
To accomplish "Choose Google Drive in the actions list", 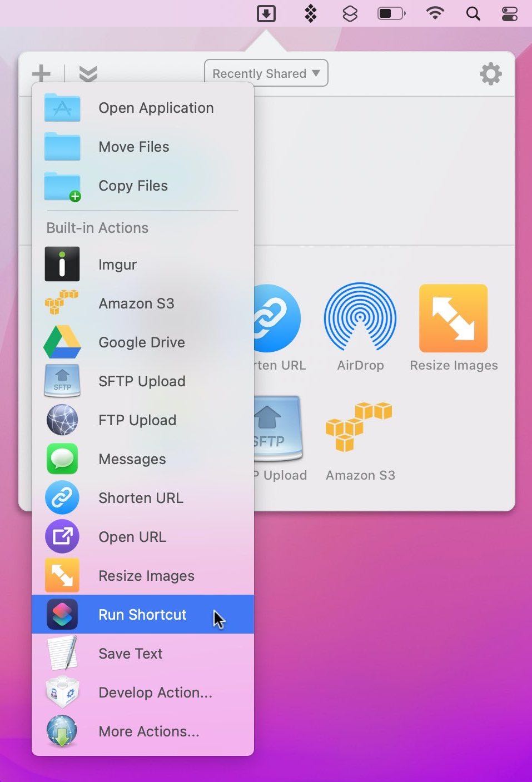I will [x=141, y=342].
